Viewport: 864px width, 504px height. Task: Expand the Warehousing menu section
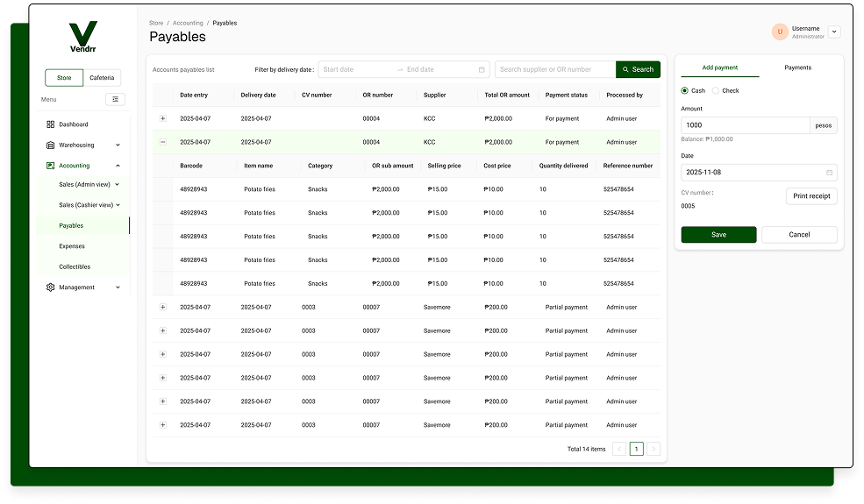118,146
